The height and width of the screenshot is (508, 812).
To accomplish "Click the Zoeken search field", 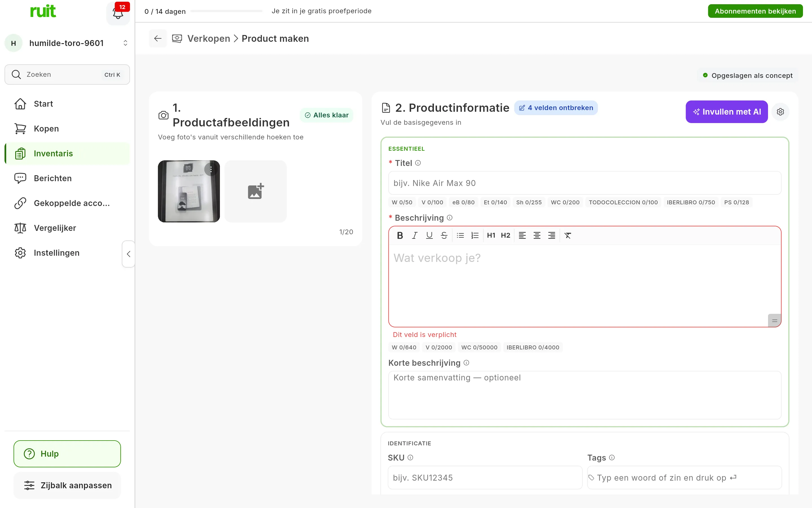I will (67, 75).
